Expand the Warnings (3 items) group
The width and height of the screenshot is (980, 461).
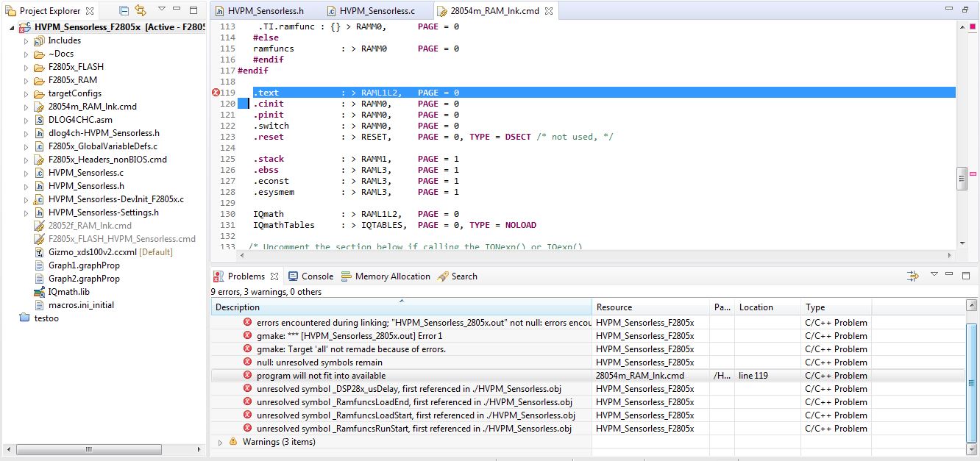[220, 442]
